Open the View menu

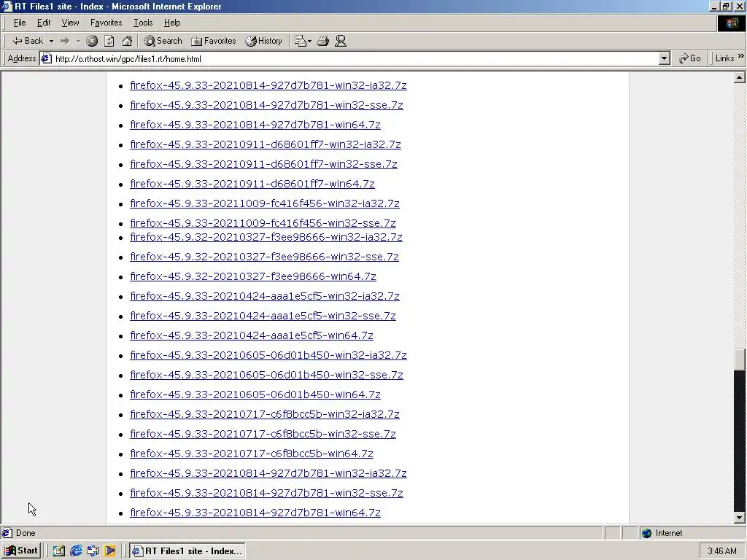point(71,23)
